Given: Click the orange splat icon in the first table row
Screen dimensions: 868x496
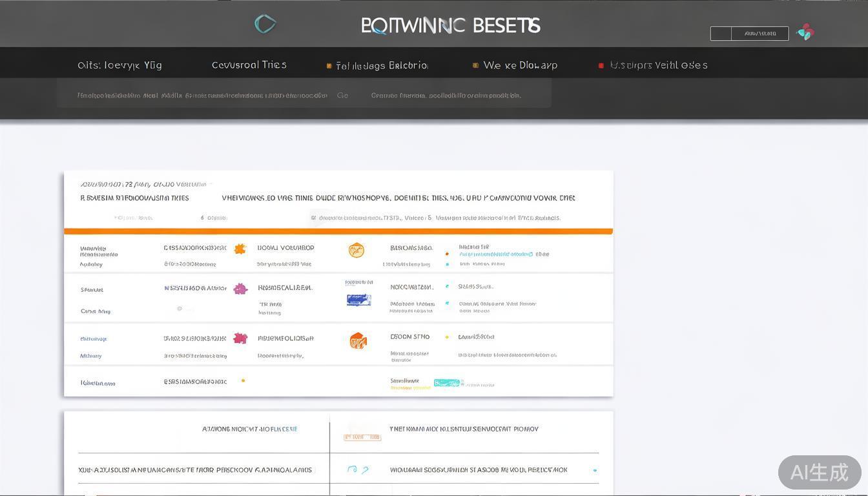Looking at the screenshot, I should tap(240, 249).
